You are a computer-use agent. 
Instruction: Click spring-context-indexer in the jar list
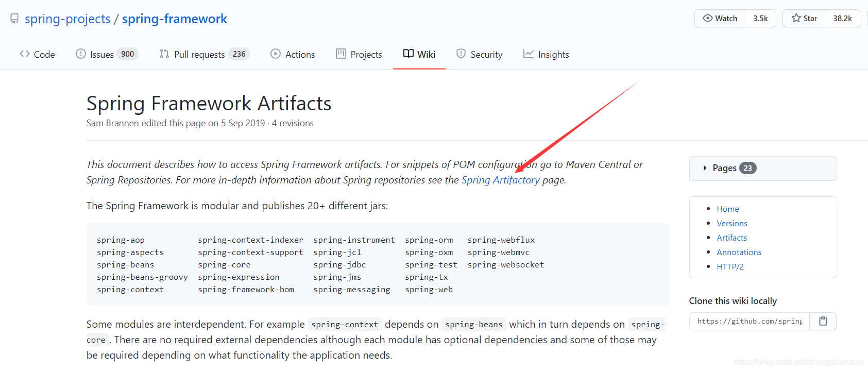coord(251,240)
